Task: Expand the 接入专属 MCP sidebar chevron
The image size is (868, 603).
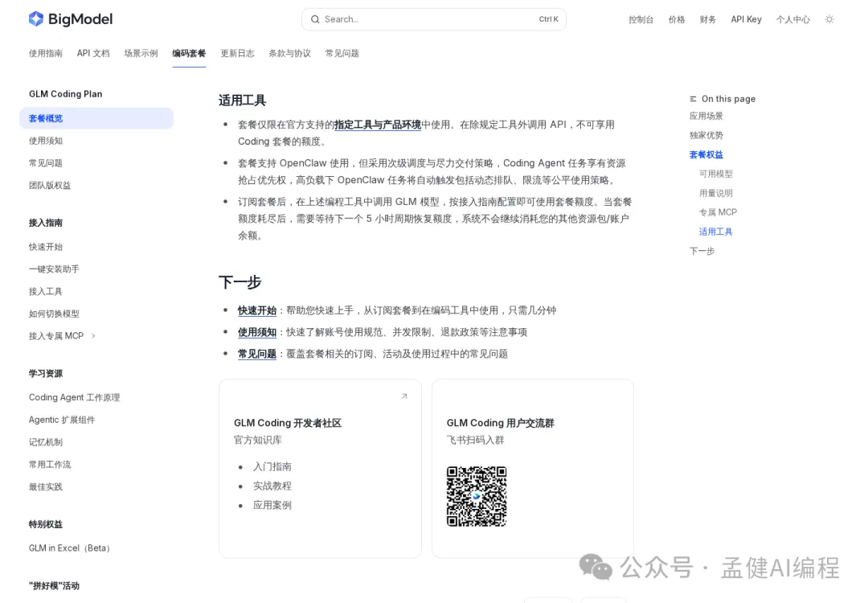Action: pyautogui.click(x=93, y=335)
